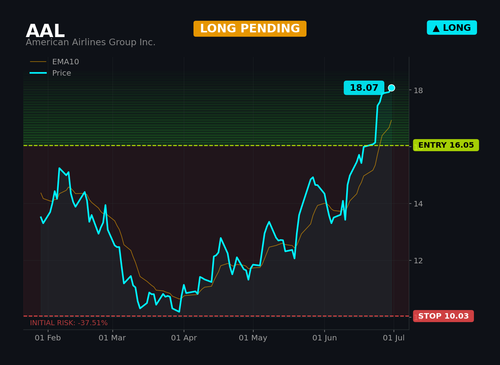Click the 01 May date axis label

point(253,338)
